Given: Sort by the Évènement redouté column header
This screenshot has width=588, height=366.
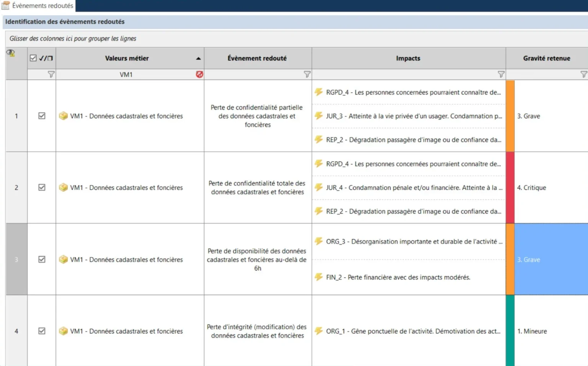Looking at the screenshot, I should point(258,58).
